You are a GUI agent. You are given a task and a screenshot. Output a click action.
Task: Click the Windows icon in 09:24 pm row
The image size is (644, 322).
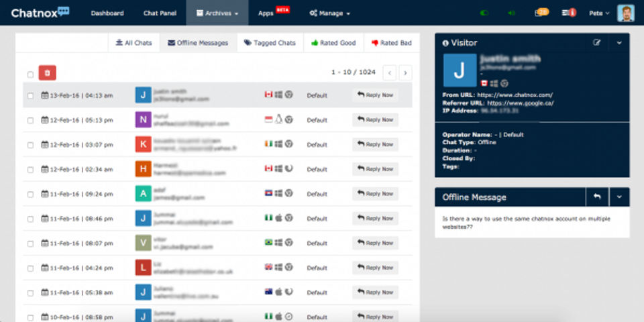278,193
